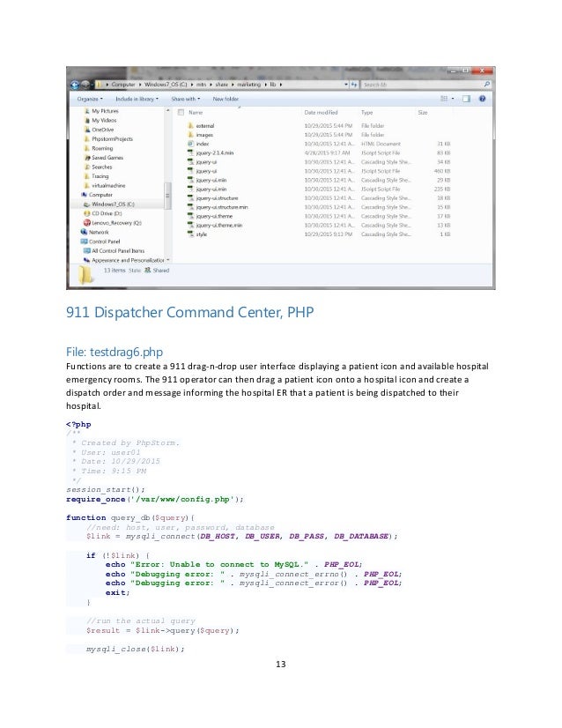Image resolution: width=562 pixels, height=728 pixels.
Task: Go back with the Explorer Back arrow
Action: [x=75, y=85]
